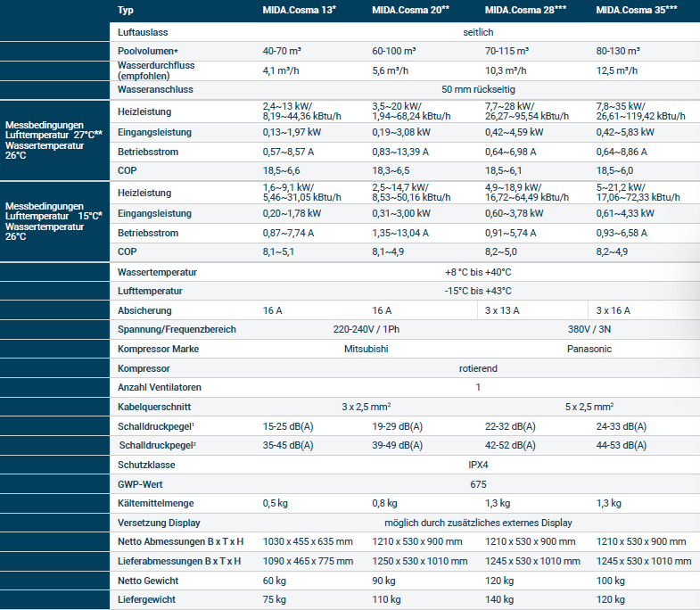Click the Kompressor Marke Mitsubishi cell
700x610 pixels.
366,349
